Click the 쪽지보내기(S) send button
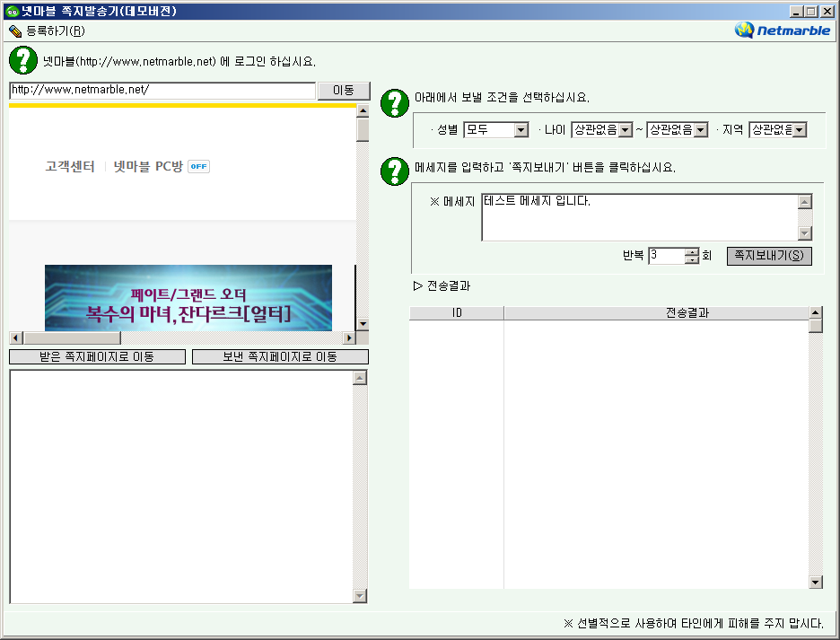840x640 pixels. click(769, 256)
